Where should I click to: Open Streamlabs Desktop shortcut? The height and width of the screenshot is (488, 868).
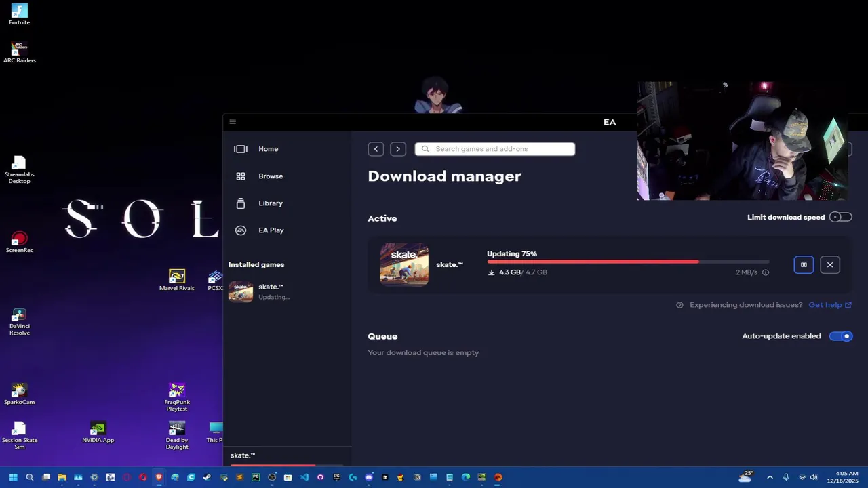click(x=19, y=170)
